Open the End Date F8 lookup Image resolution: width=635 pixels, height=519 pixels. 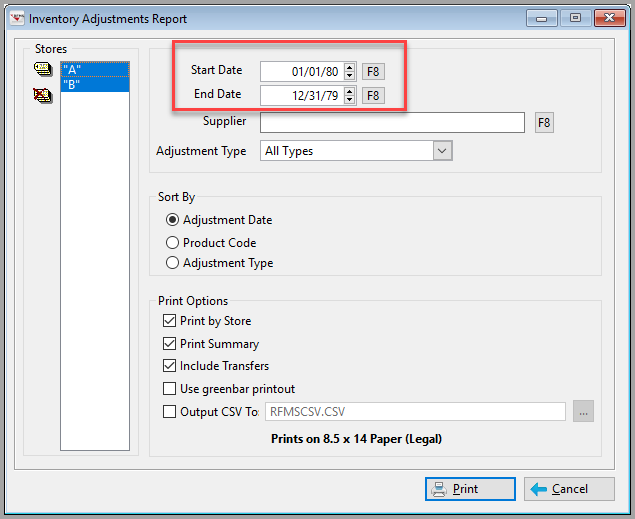tap(373, 96)
